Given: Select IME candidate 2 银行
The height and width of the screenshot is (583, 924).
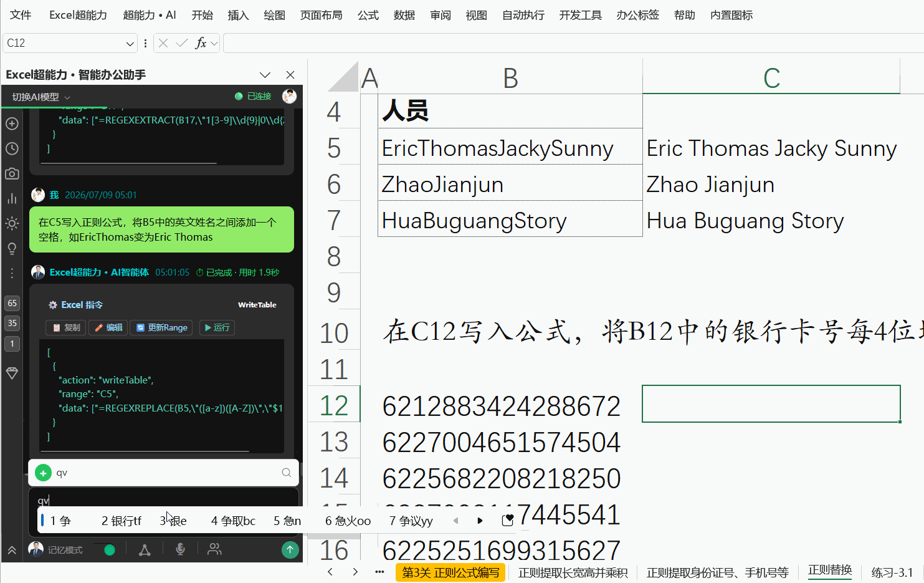Looking at the screenshot, I should pos(121,521).
